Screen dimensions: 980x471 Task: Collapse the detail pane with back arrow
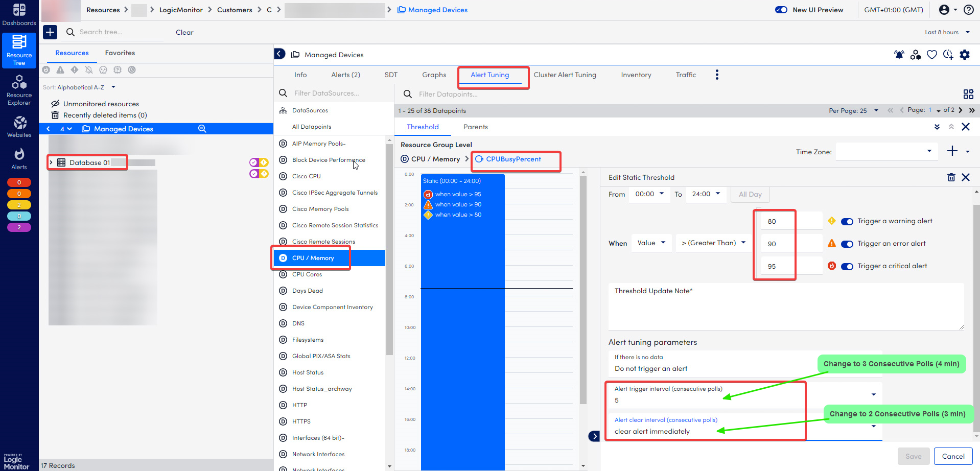[x=279, y=54]
